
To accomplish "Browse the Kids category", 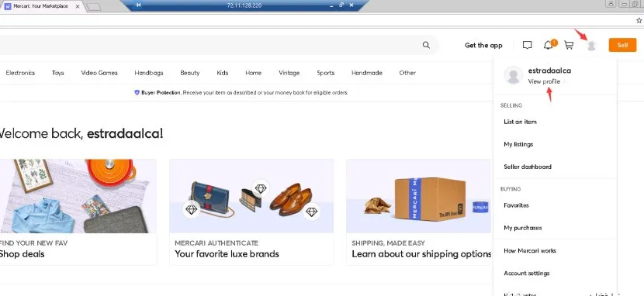I will [x=222, y=73].
